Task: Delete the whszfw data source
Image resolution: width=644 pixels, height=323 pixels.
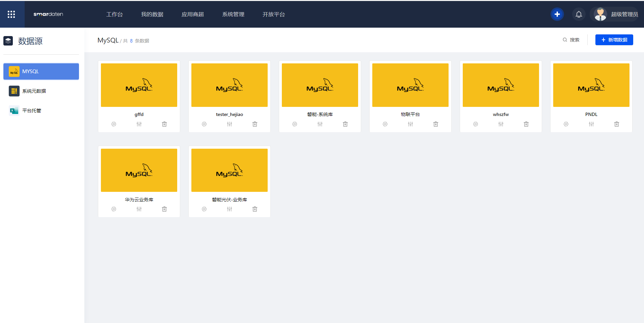Action: (x=526, y=124)
